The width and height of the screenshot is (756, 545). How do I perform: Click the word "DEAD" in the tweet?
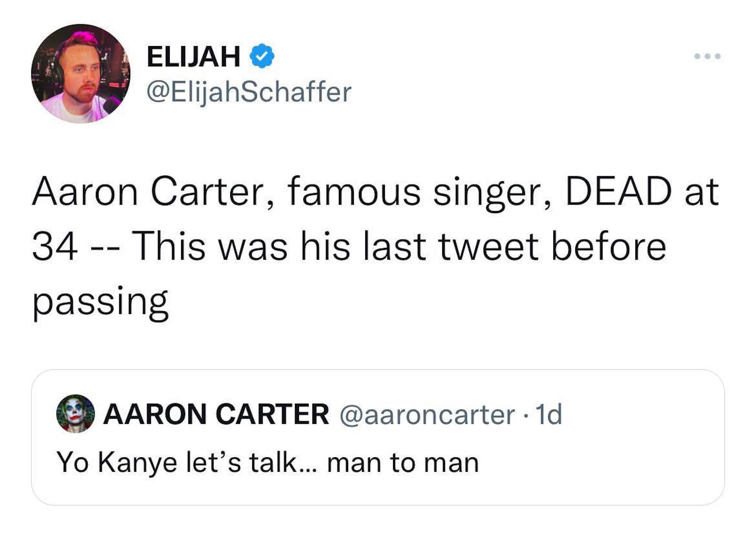point(618,191)
